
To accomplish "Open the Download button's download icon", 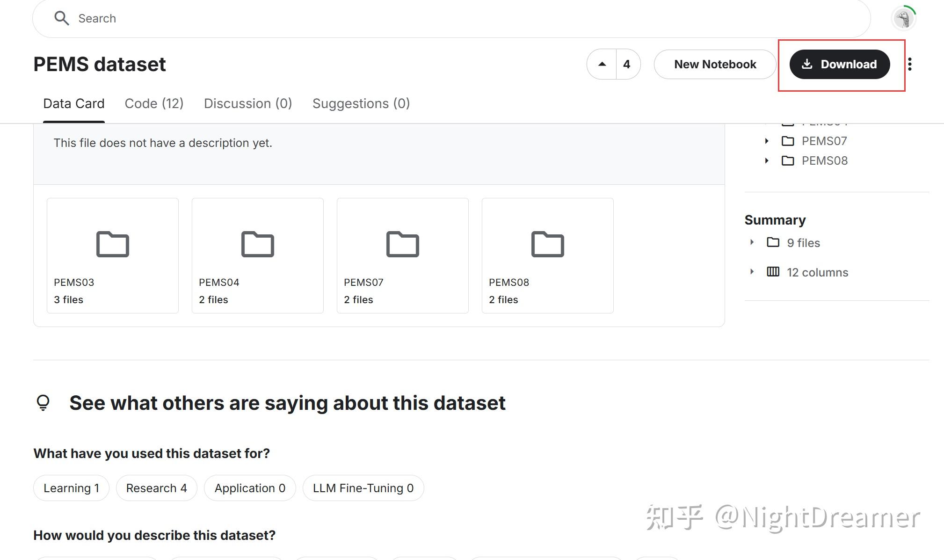I will [x=807, y=64].
